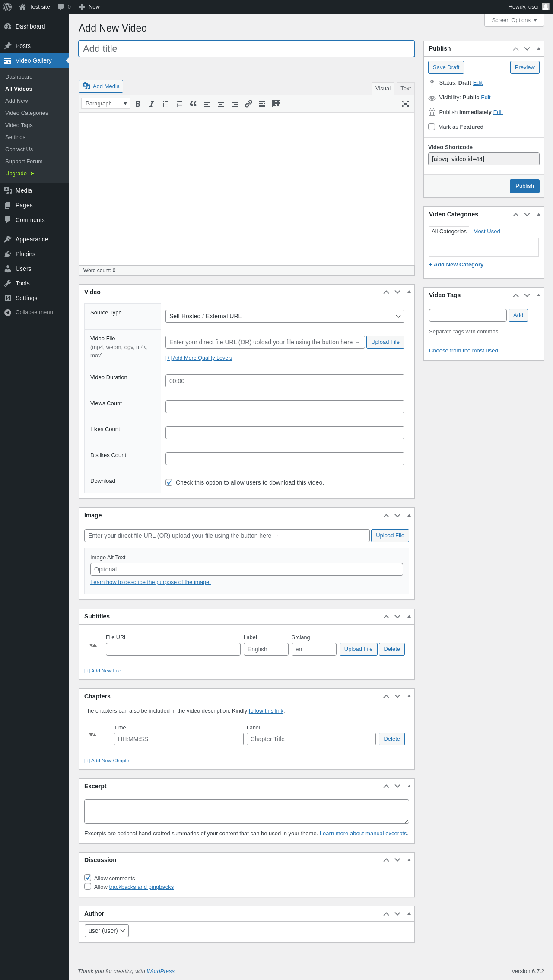This screenshot has width=553, height=980.
Task: Switch to the Text editor tab
Action: point(406,89)
